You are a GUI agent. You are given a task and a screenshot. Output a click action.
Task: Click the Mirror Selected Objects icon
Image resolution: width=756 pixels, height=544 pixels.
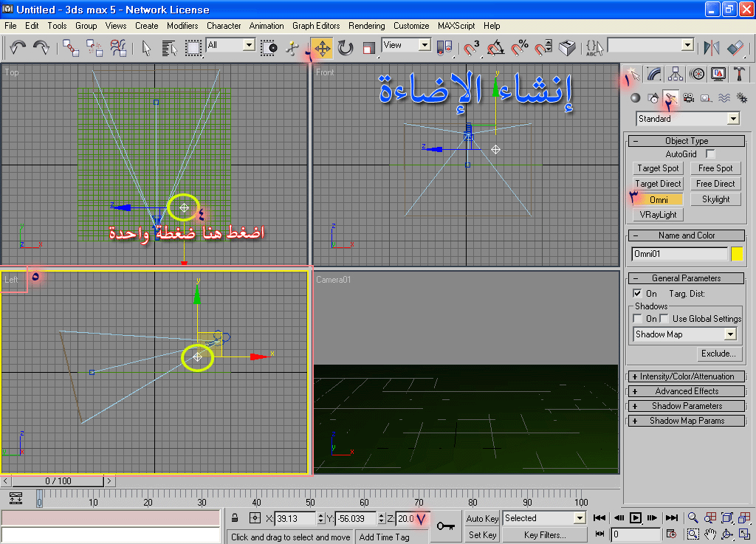tap(711, 48)
